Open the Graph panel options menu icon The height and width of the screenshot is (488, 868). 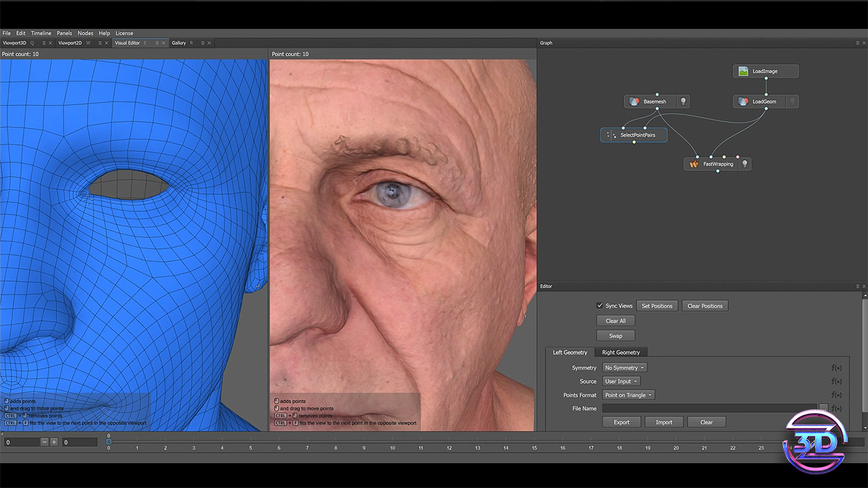coord(857,43)
